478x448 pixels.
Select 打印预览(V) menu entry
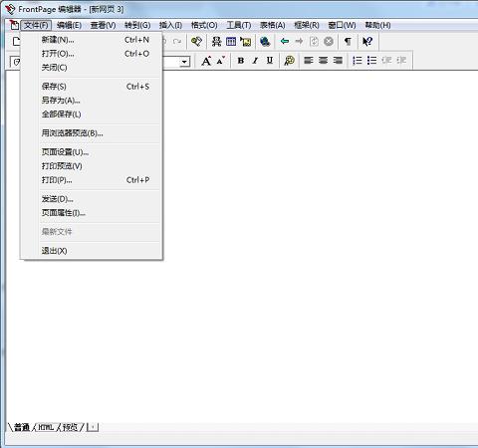click(x=92, y=166)
